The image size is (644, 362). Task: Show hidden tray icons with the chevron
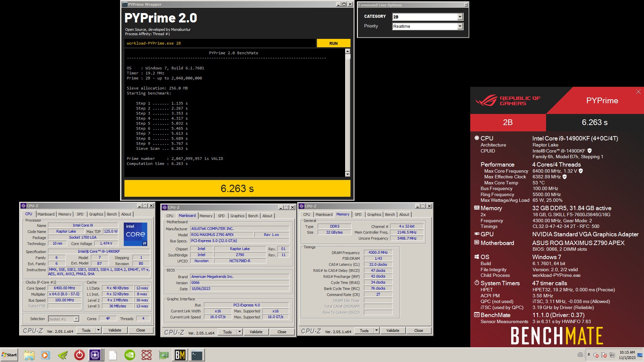tap(589, 355)
